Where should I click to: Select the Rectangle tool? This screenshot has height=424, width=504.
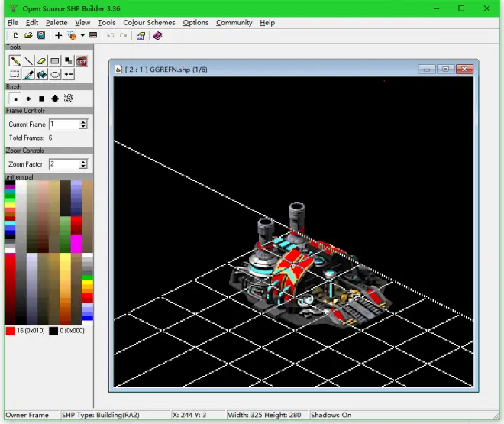click(55, 61)
